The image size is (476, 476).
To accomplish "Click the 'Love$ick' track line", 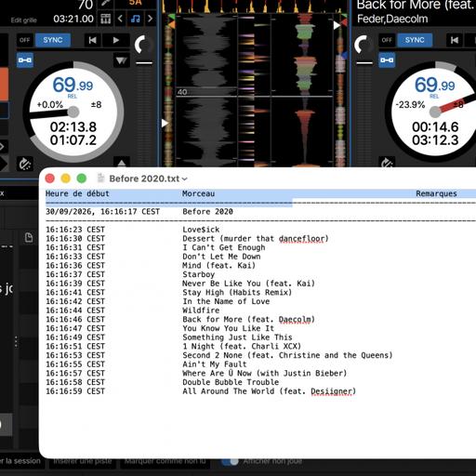I will (x=201, y=230).
